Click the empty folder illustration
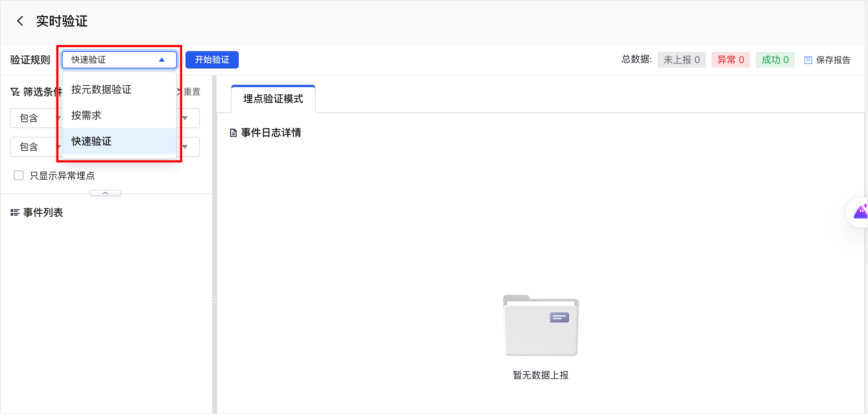 tap(540, 325)
